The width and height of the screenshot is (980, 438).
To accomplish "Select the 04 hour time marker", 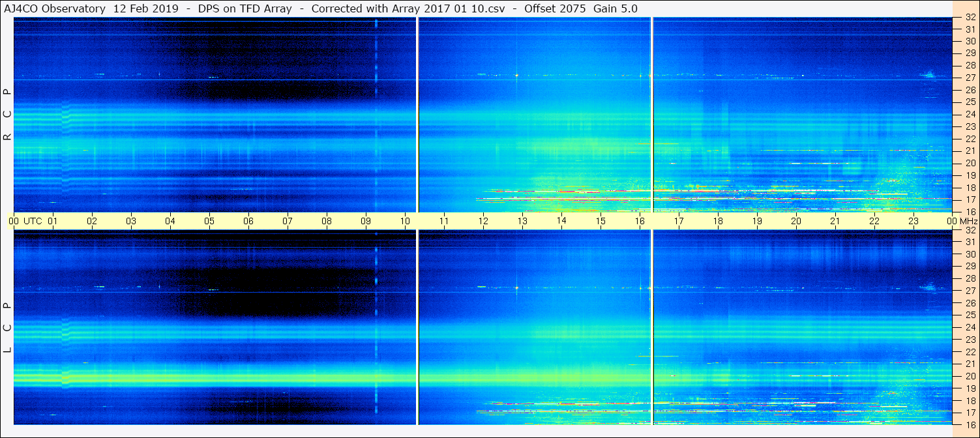I will coord(170,221).
